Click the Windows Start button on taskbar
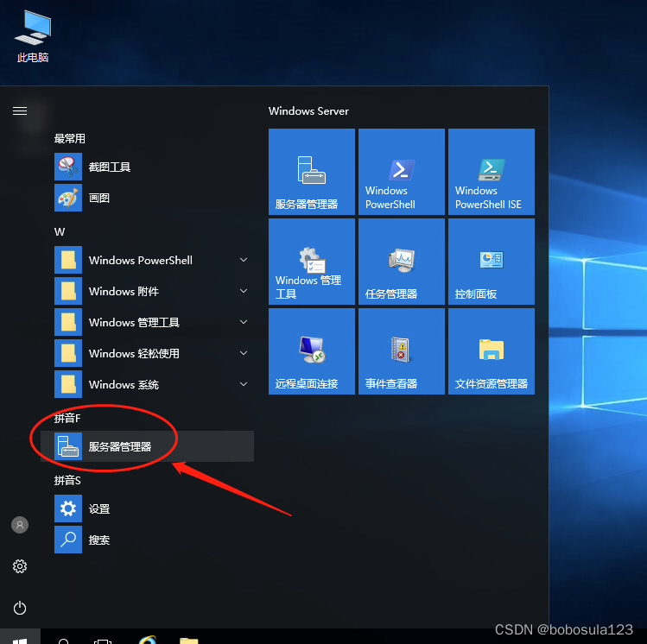The height and width of the screenshot is (644, 647). pyautogui.click(x=20, y=637)
